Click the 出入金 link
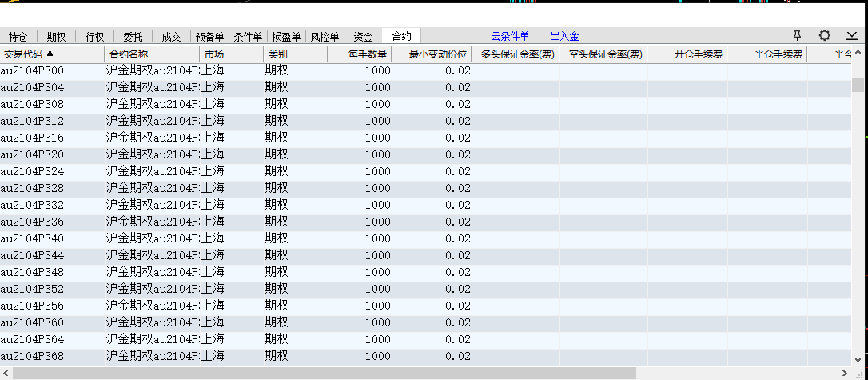This screenshot has height=380, width=868. point(564,37)
